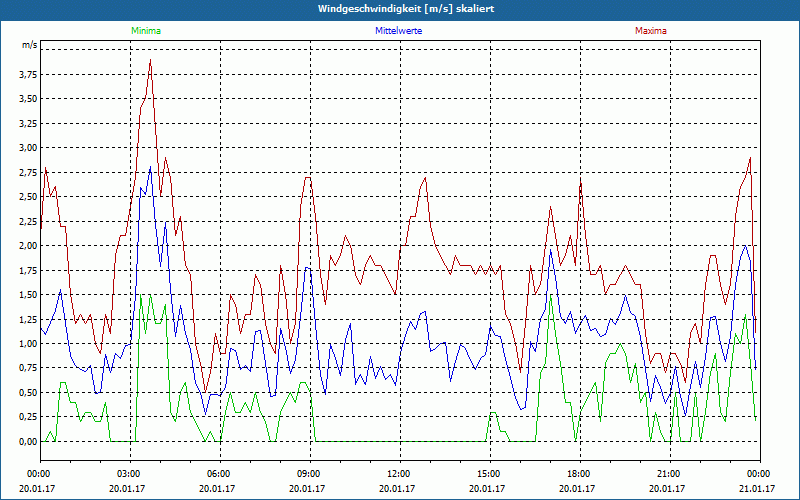Select the green Minima legend label
This screenshot has height=500, width=800.
[x=146, y=31]
